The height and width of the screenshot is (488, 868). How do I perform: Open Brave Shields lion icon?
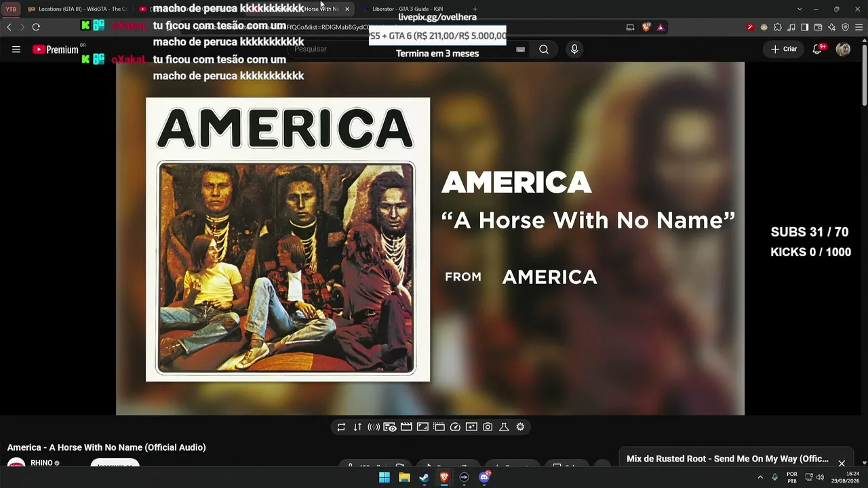tap(646, 27)
